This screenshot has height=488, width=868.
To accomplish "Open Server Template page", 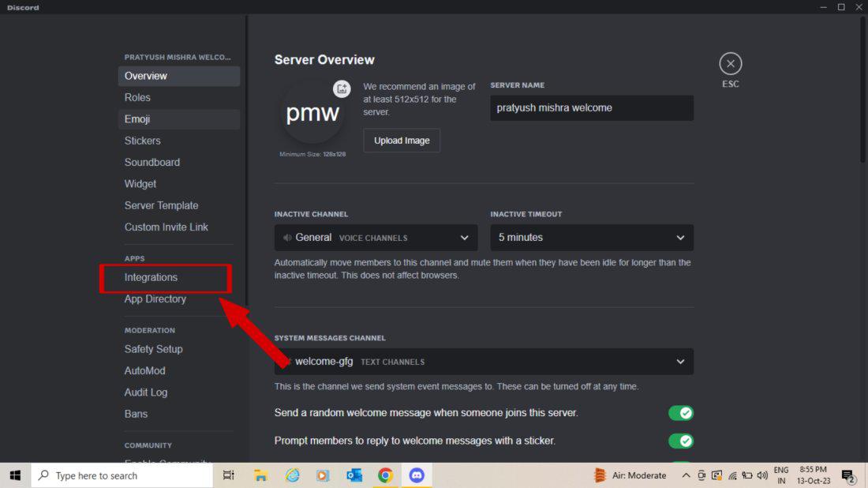I will tap(179, 205).
